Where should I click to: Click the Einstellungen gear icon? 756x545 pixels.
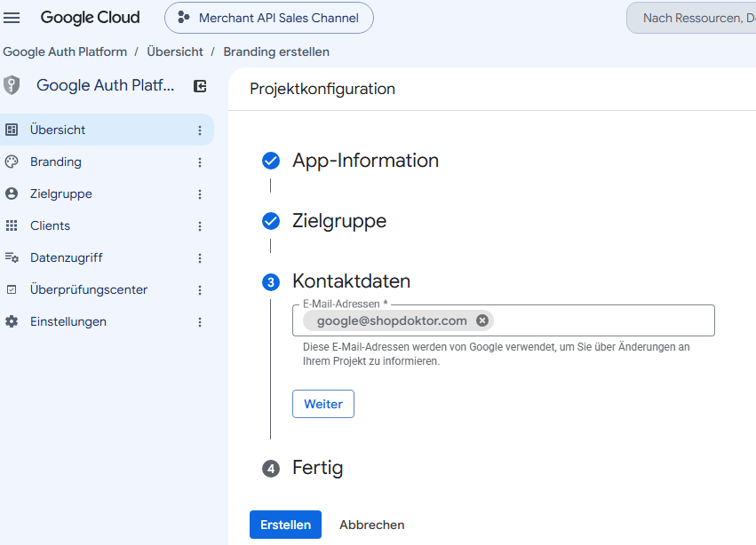pos(12,321)
